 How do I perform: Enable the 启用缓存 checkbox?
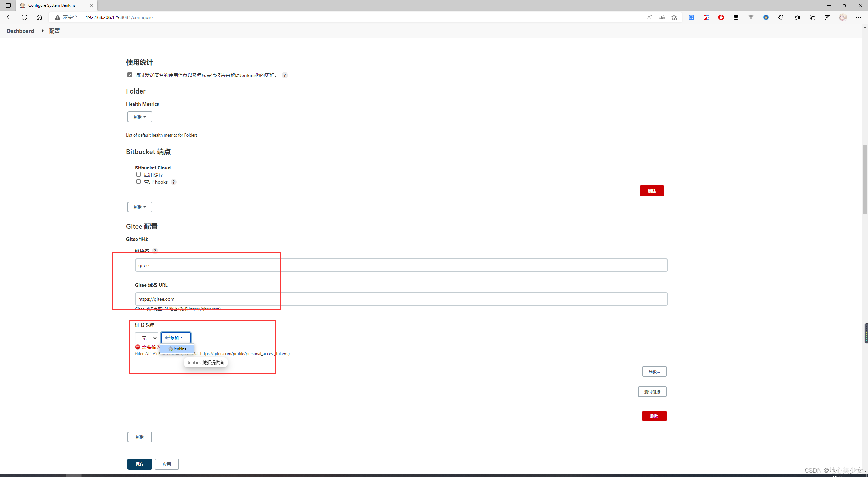(138, 174)
